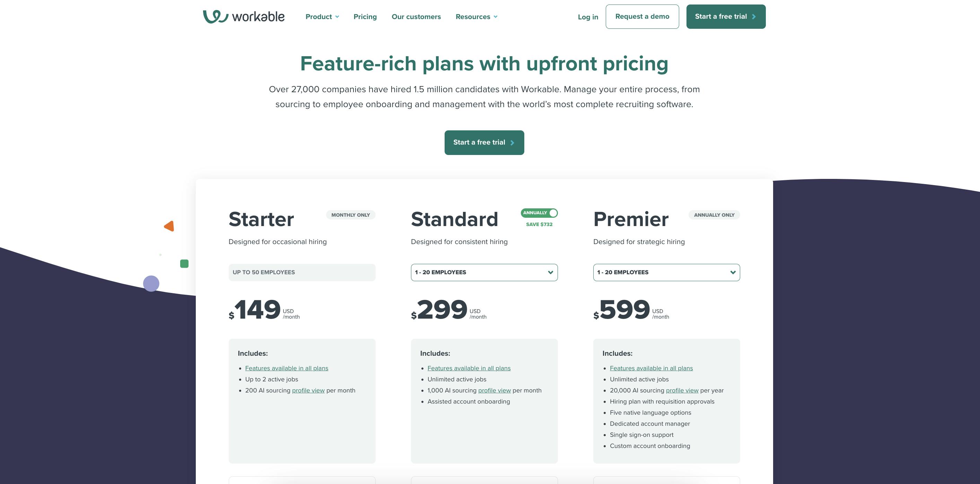The image size is (980, 484).
Task: Click the Request a demo button
Action: (642, 17)
